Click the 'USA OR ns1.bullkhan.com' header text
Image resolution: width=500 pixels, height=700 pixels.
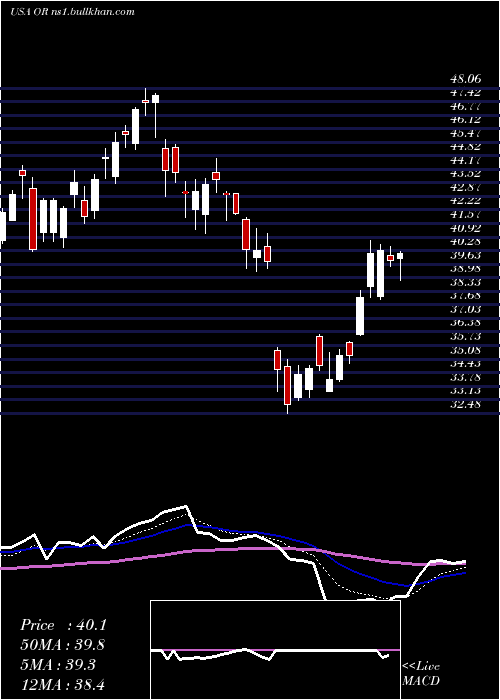(72, 12)
